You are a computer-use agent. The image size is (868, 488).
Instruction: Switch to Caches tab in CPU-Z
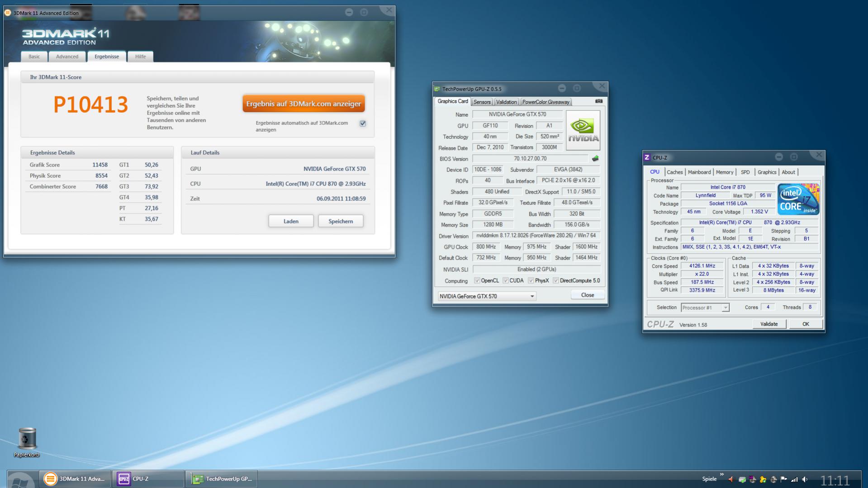pos(674,172)
